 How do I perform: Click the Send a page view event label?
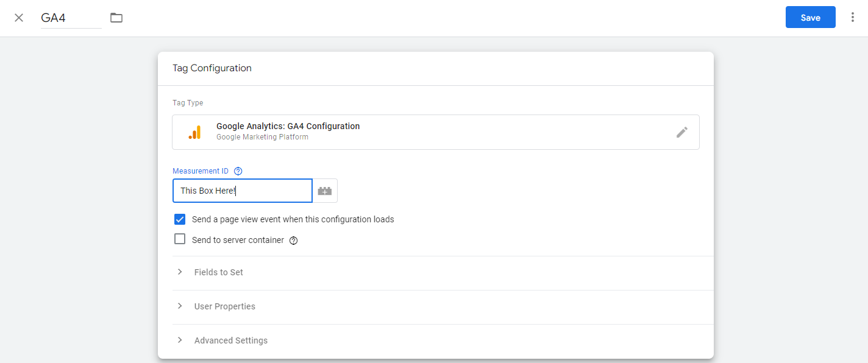tap(293, 219)
